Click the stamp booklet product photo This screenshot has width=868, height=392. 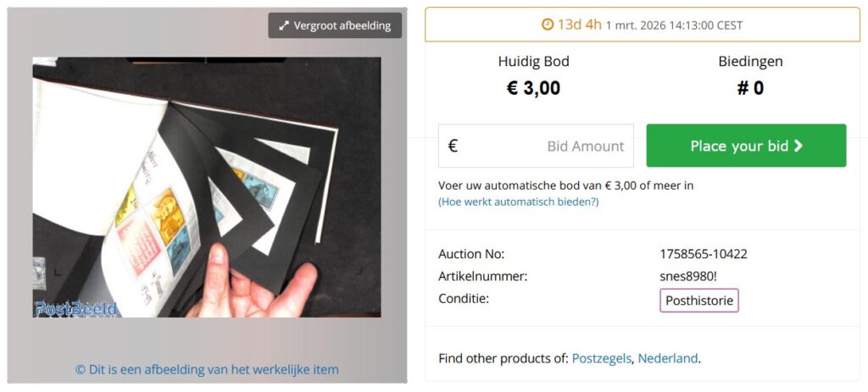click(x=207, y=187)
